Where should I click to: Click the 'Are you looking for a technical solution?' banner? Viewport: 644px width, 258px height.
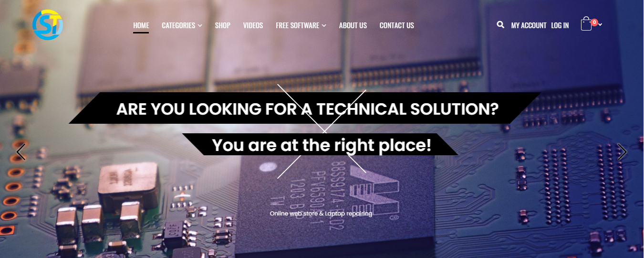pos(307,108)
